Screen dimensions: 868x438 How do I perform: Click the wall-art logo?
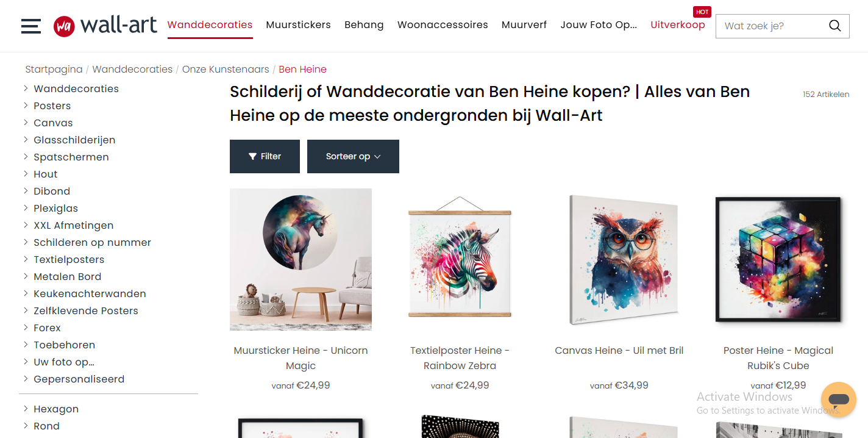[105, 26]
